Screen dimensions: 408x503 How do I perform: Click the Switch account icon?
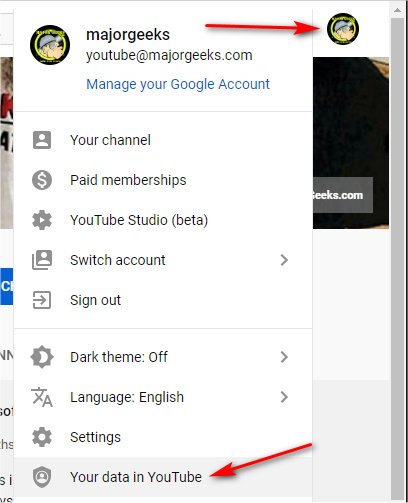point(42,260)
